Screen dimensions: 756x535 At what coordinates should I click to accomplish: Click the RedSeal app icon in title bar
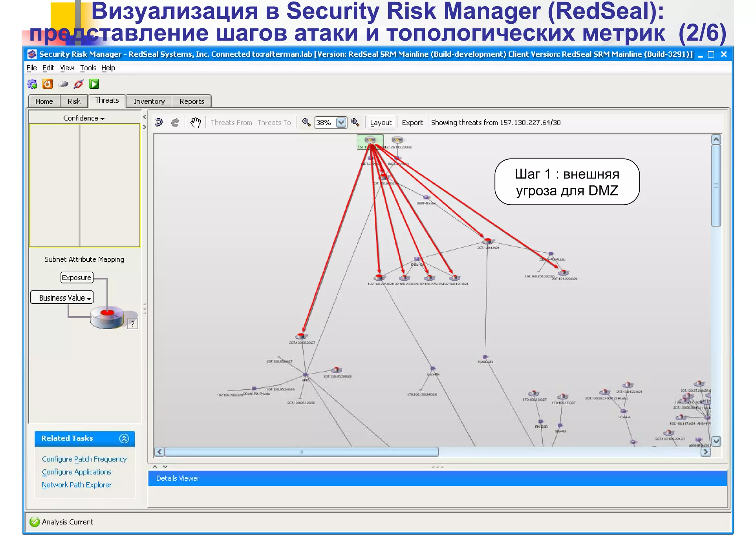tap(32, 54)
